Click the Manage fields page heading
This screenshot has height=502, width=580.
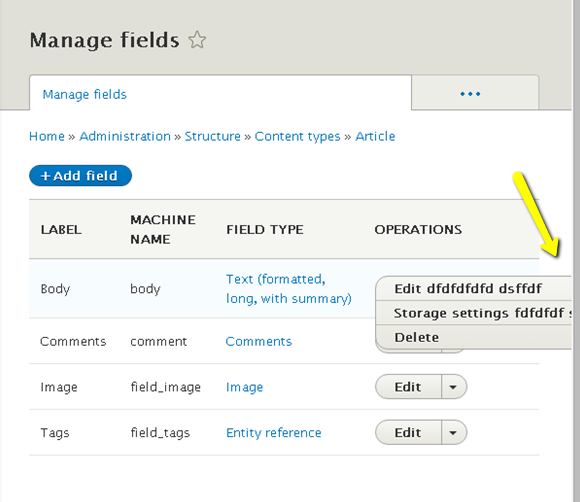tap(104, 40)
